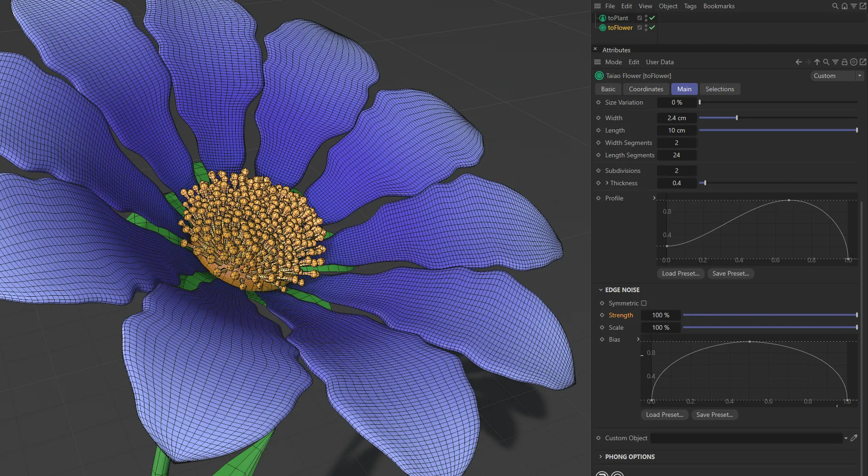
Task: Click the back navigation arrow in Attributes
Action: coord(799,62)
